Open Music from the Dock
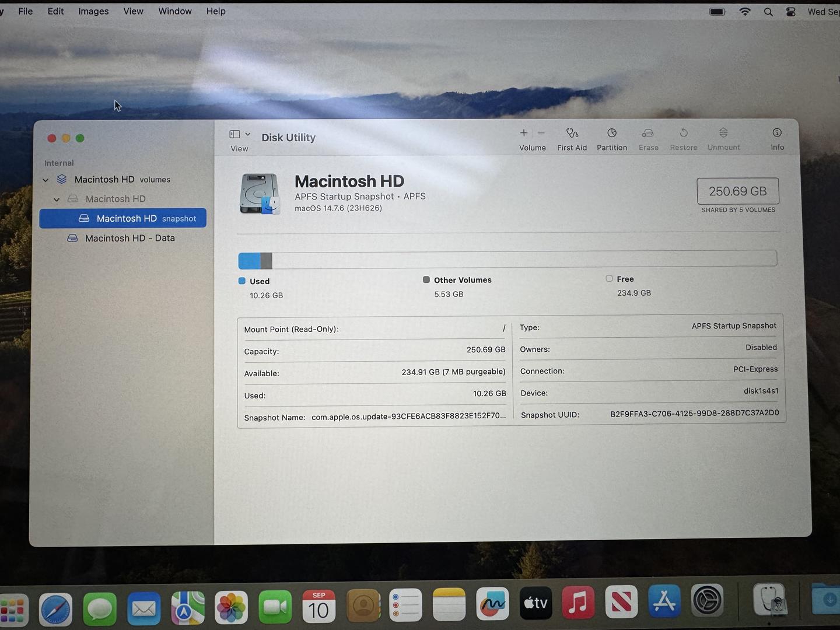The height and width of the screenshot is (630, 840). point(578,603)
